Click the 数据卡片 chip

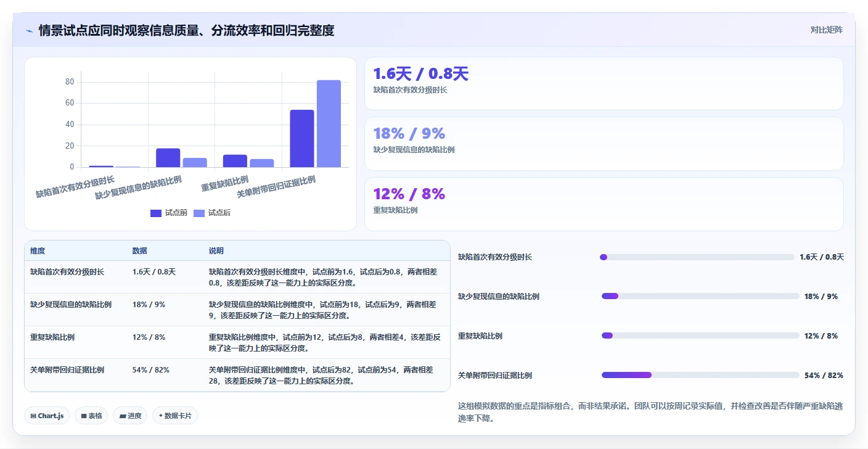click(x=175, y=416)
